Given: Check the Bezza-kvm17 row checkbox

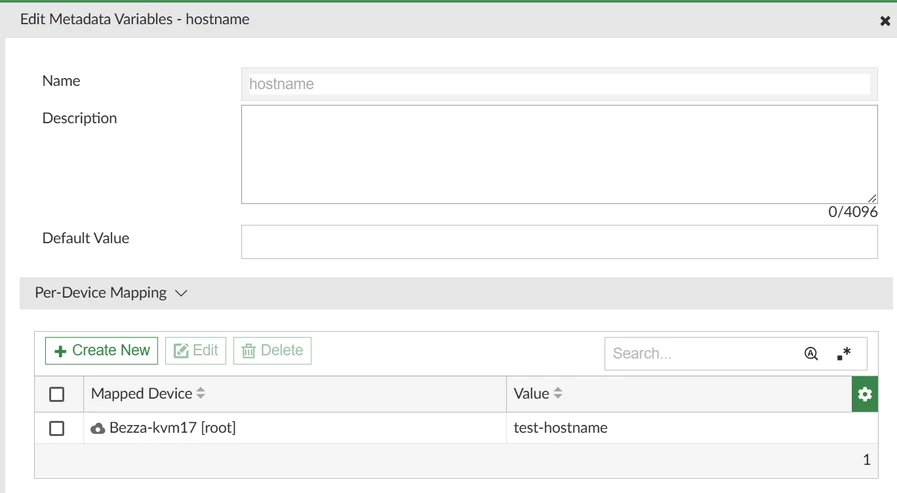Looking at the screenshot, I should (x=57, y=428).
